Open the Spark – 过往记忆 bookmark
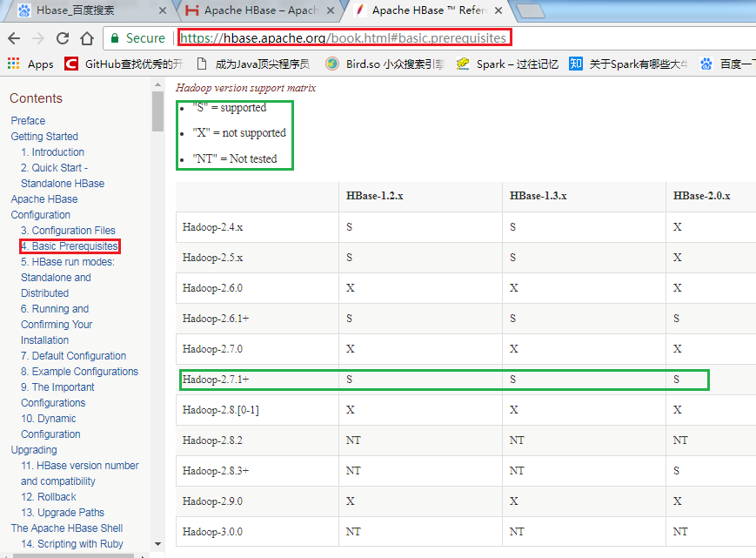 (x=508, y=64)
